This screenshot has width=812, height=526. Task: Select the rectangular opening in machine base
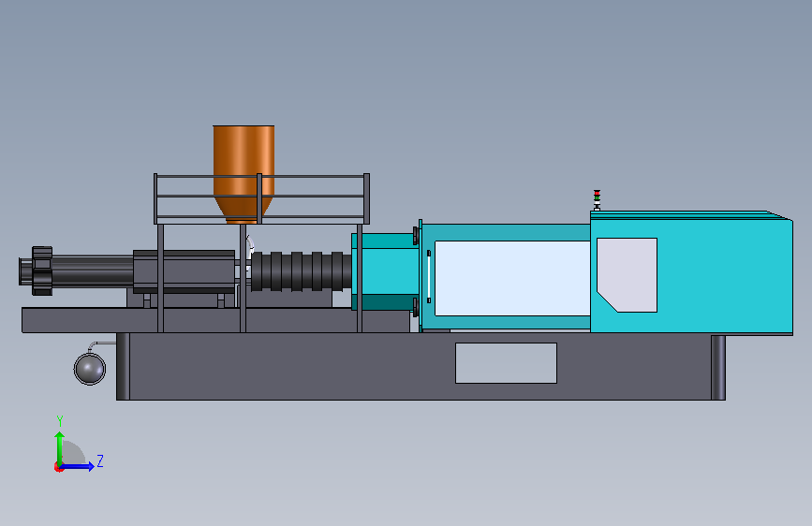click(506, 363)
